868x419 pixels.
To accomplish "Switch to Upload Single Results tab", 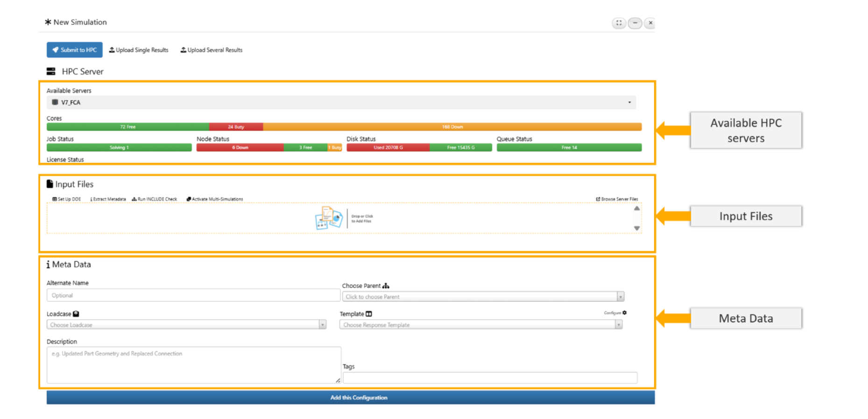I will pyautogui.click(x=139, y=50).
